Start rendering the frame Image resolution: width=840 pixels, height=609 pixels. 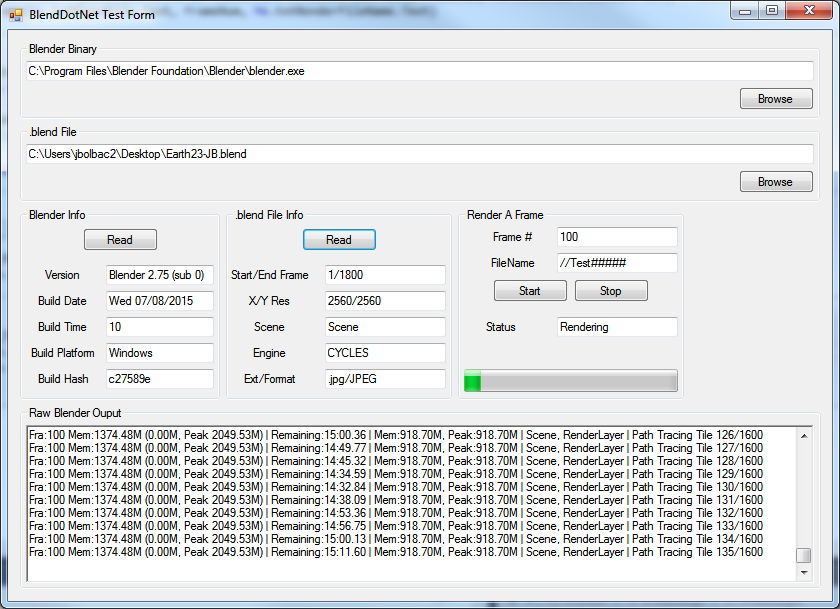(530, 290)
